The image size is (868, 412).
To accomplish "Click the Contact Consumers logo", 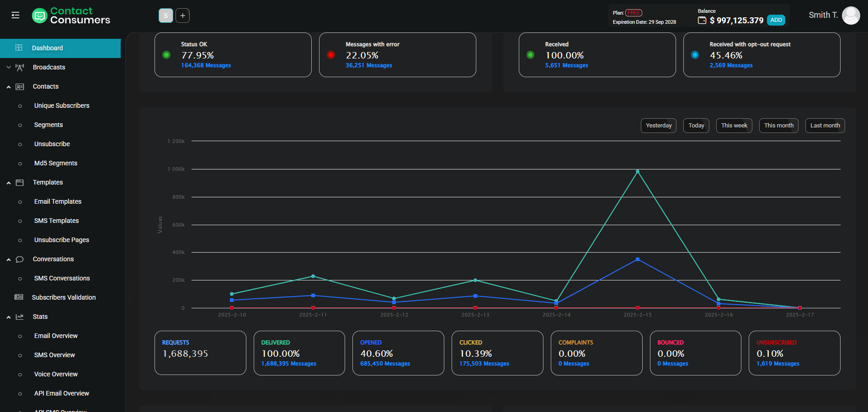I will (71, 16).
